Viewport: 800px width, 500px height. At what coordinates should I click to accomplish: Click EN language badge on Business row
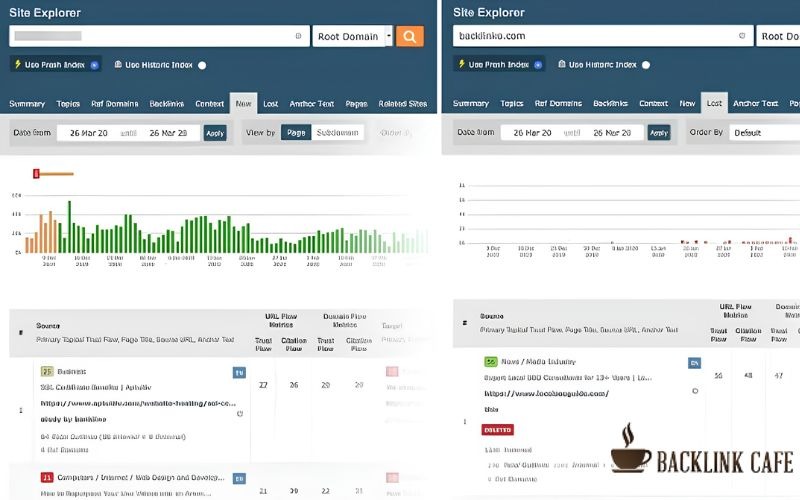tap(239, 373)
